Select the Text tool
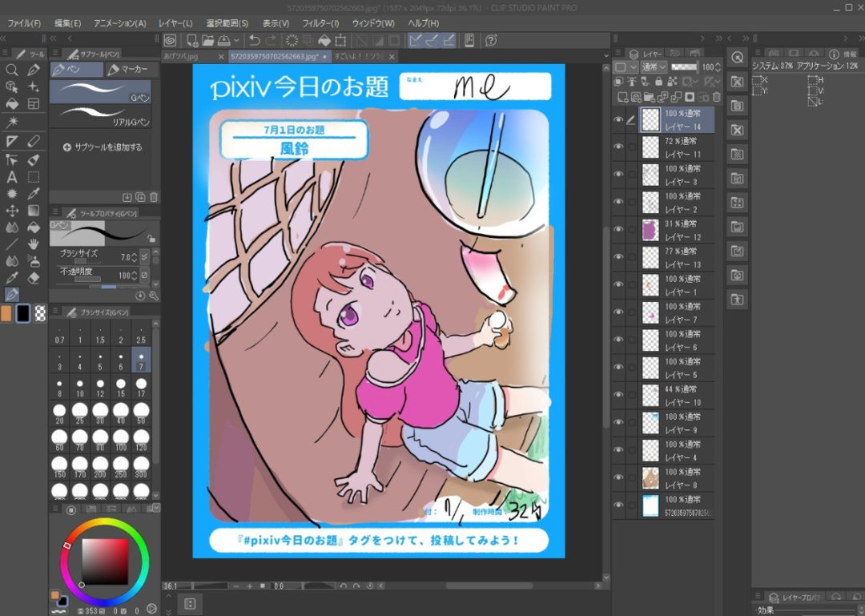The width and height of the screenshot is (865, 616). 12,177
